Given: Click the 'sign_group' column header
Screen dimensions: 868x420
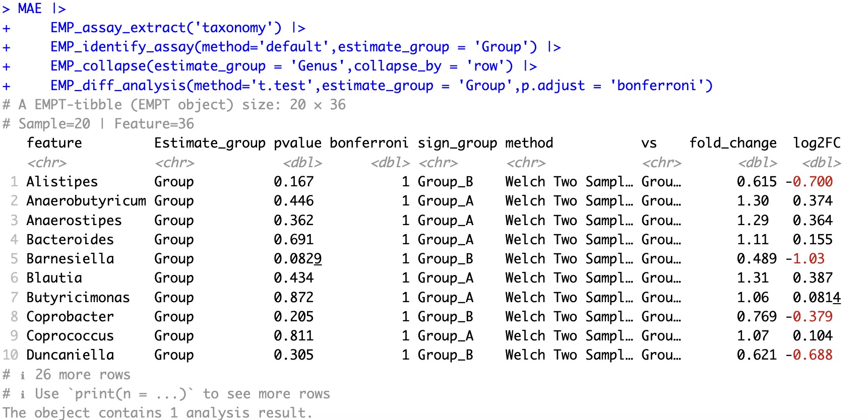Looking at the screenshot, I should (457, 143).
